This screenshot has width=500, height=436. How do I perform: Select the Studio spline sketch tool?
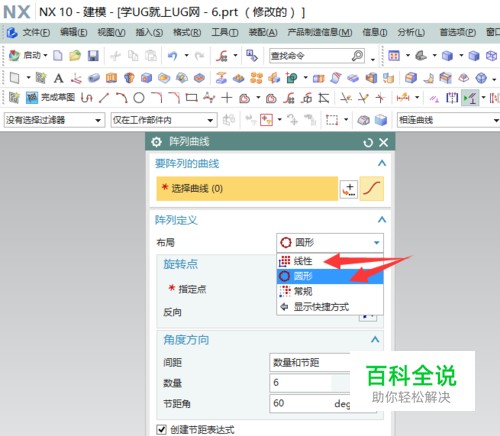coord(209,98)
